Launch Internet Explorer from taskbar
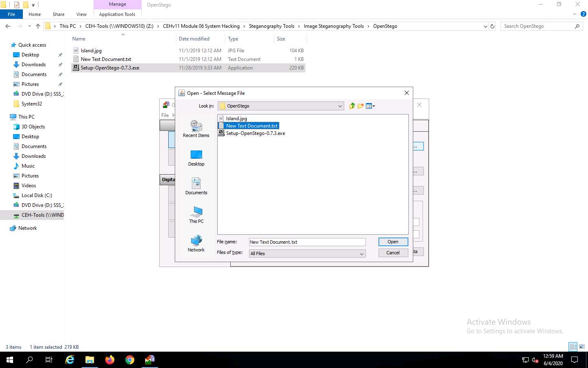588x368 pixels. pyautogui.click(x=70, y=360)
